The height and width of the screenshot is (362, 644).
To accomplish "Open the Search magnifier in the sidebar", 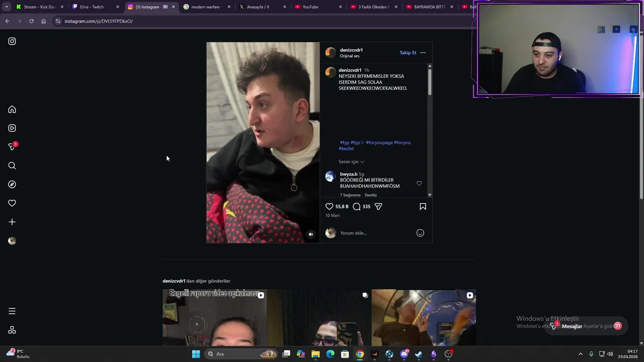I will (x=12, y=166).
